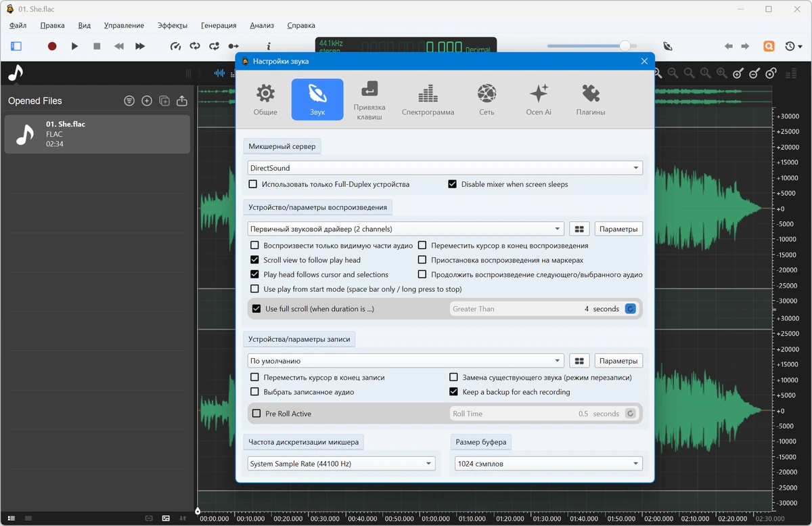Image resolution: width=812 pixels, height=526 pixels.
Task: Open the Файл menu
Action: (x=18, y=26)
